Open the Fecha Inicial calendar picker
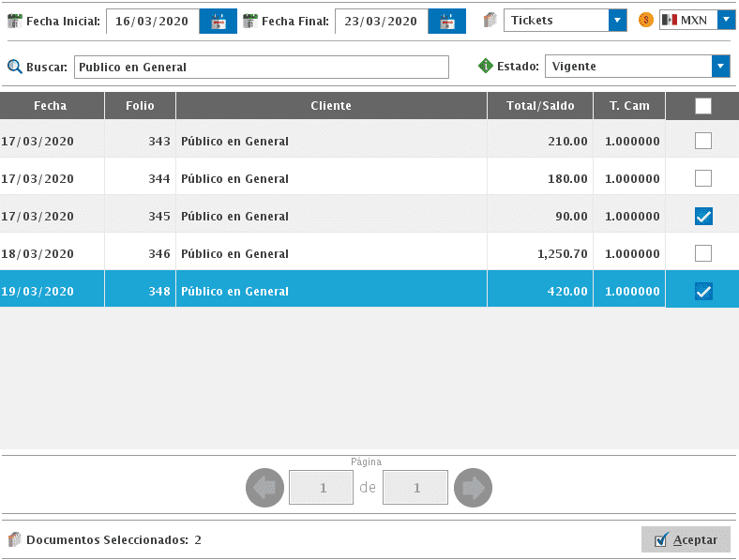This screenshot has width=739, height=560. pos(219,21)
